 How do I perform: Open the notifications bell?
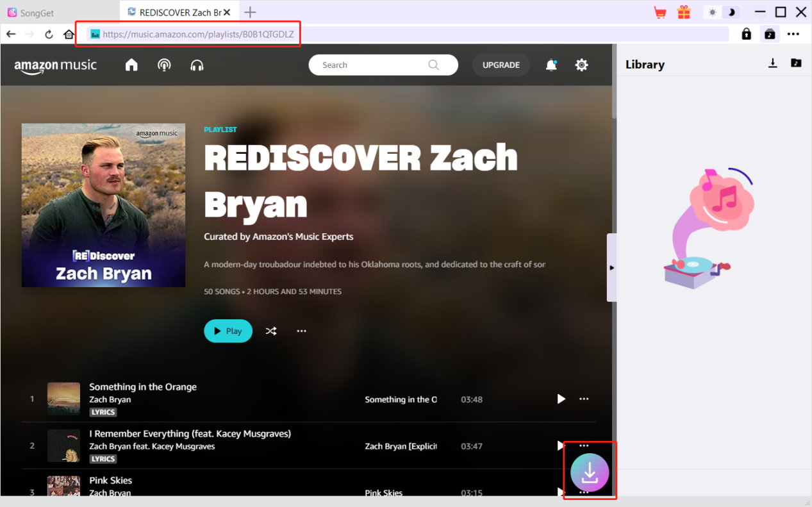[551, 65]
